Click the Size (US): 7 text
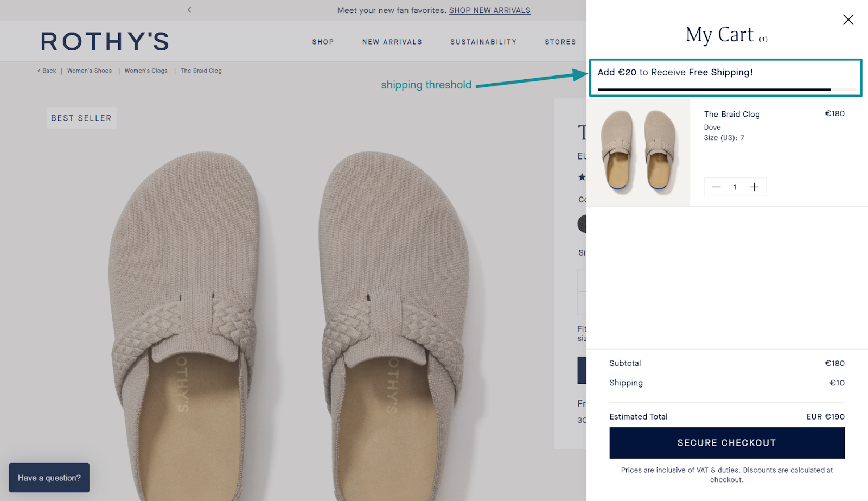 point(724,138)
